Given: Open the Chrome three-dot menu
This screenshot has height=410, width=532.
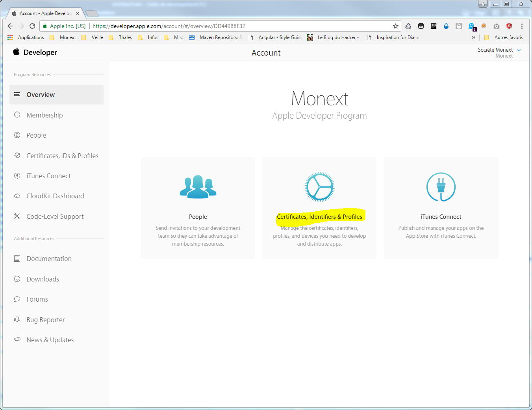Looking at the screenshot, I should pyautogui.click(x=522, y=26).
